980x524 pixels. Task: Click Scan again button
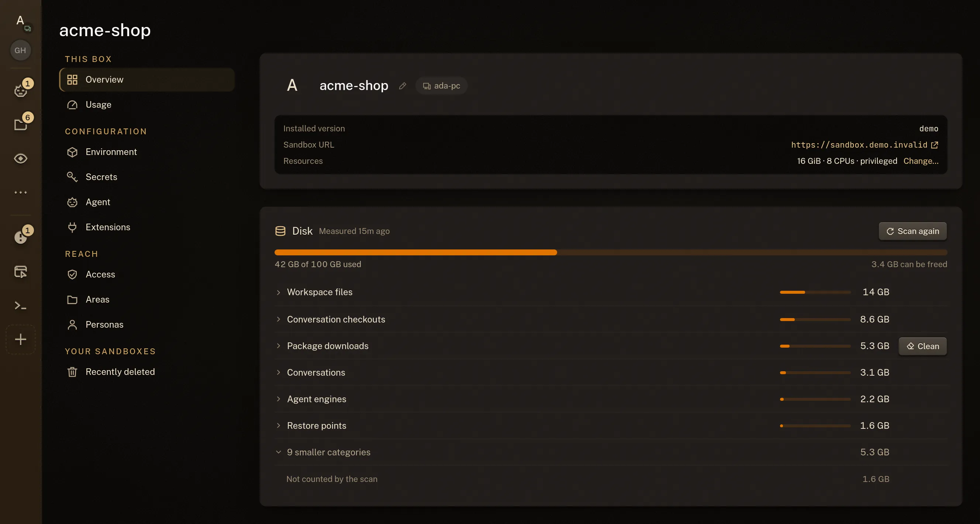point(913,231)
